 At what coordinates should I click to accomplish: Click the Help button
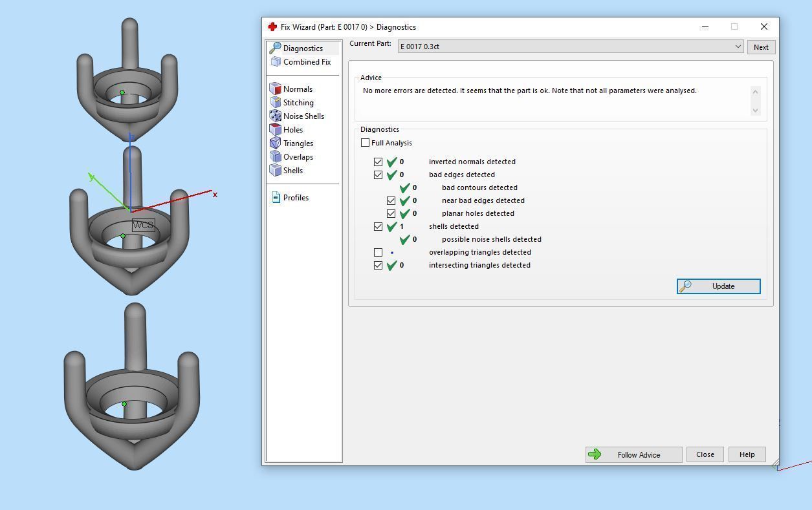747,454
